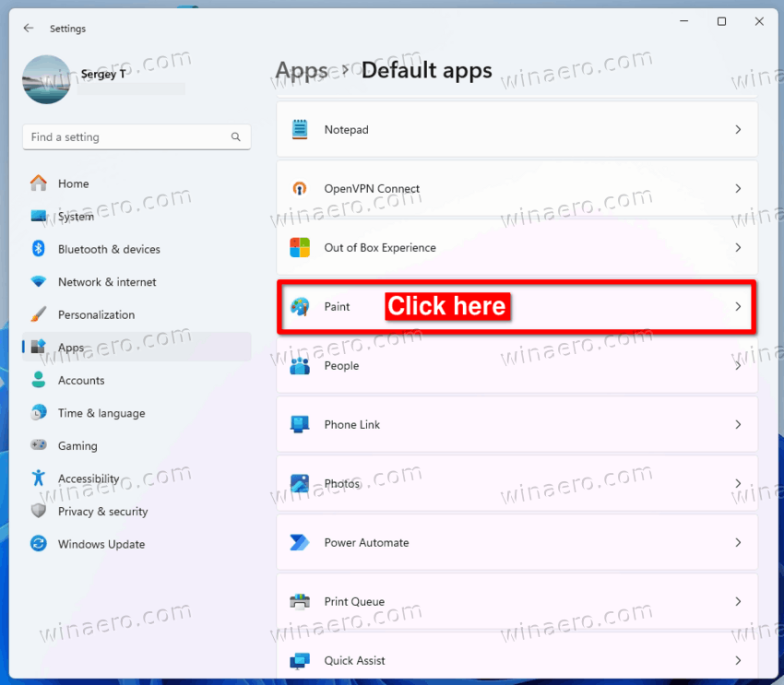Open Privacy & security settings
This screenshot has height=685, width=784.
pyautogui.click(x=137, y=511)
